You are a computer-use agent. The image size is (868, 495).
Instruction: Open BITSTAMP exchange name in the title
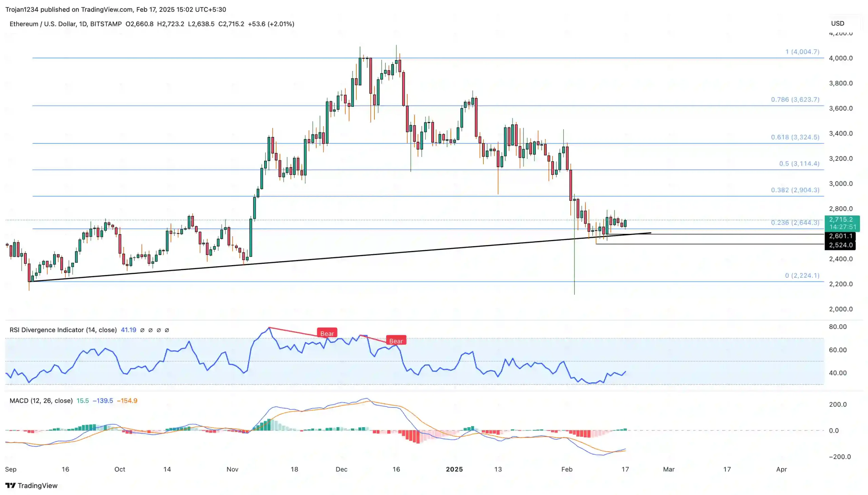105,24
